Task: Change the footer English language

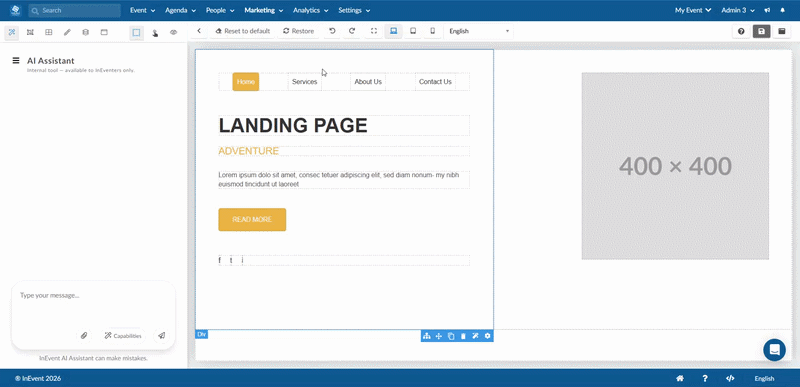Action: point(764,378)
